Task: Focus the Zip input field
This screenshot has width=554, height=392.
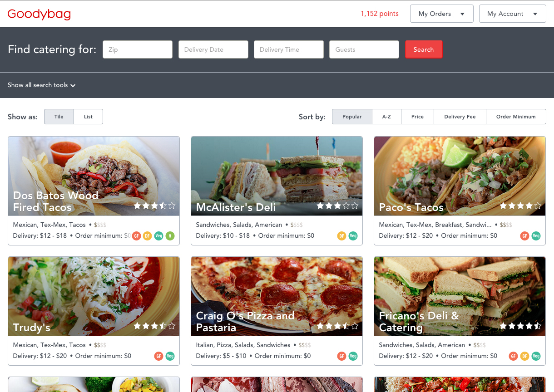Action: click(138, 49)
